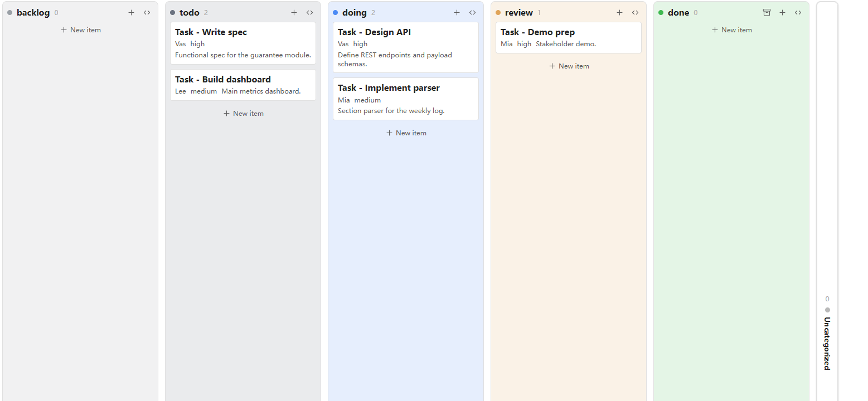The height and width of the screenshot is (401, 868).
Task: Open the Task - Design API card
Action: click(406, 47)
